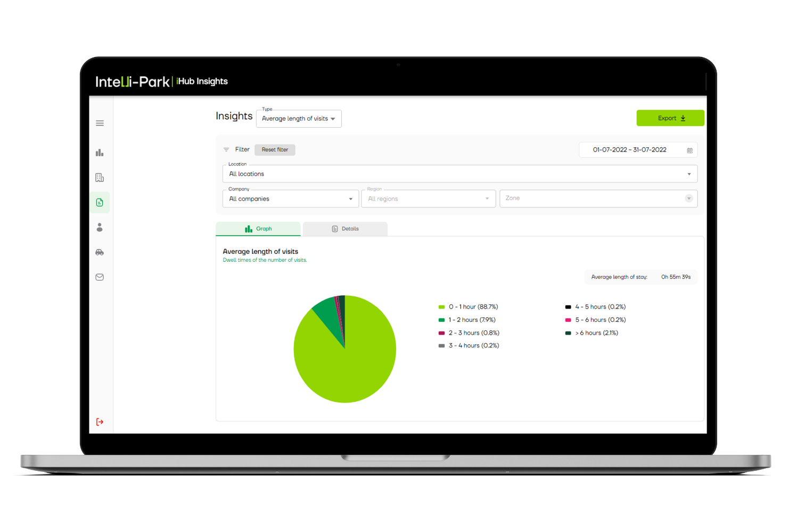Select the car vehicles sidebar icon
Viewport: 788px width, 532px height.
(x=100, y=252)
